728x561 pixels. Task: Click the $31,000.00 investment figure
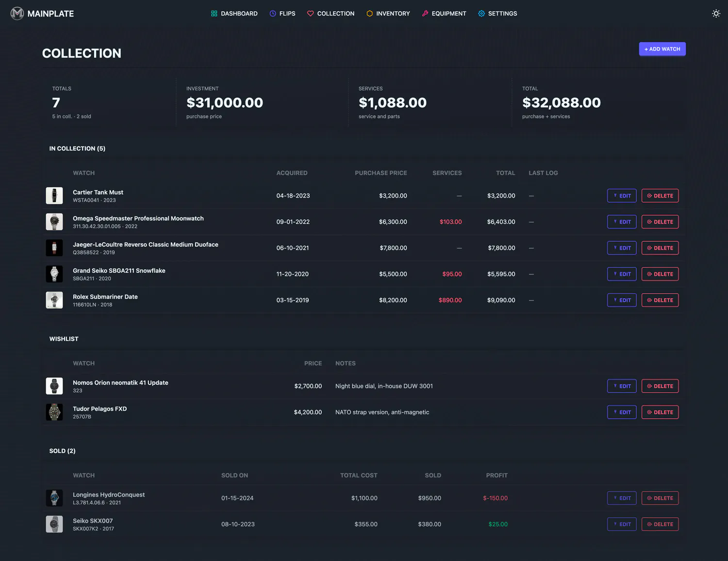coord(225,102)
